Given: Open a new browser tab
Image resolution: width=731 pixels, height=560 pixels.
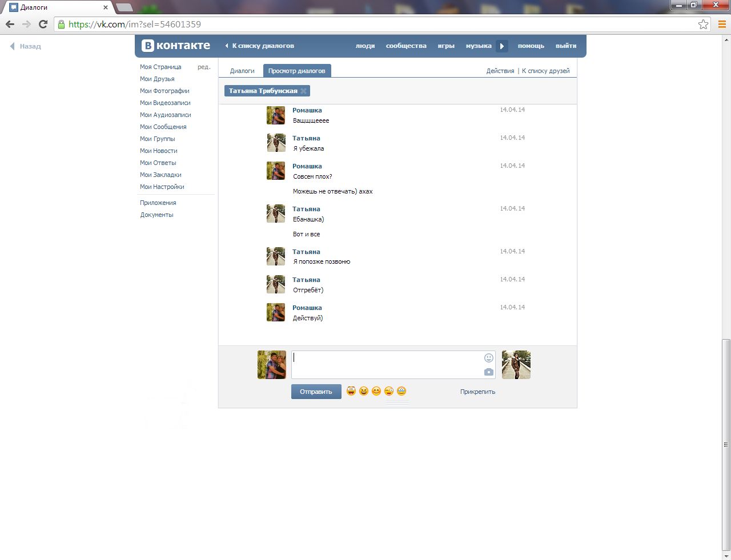Looking at the screenshot, I should 124,7.
